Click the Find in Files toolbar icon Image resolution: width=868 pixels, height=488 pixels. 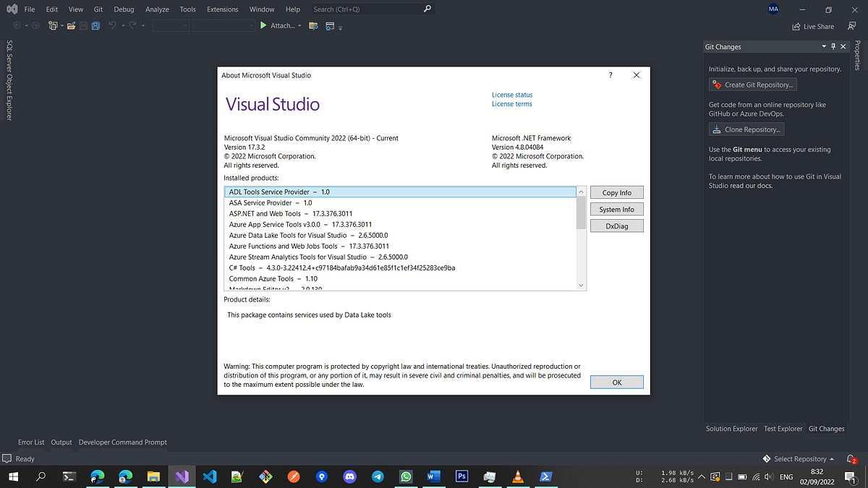coord(313,25)
